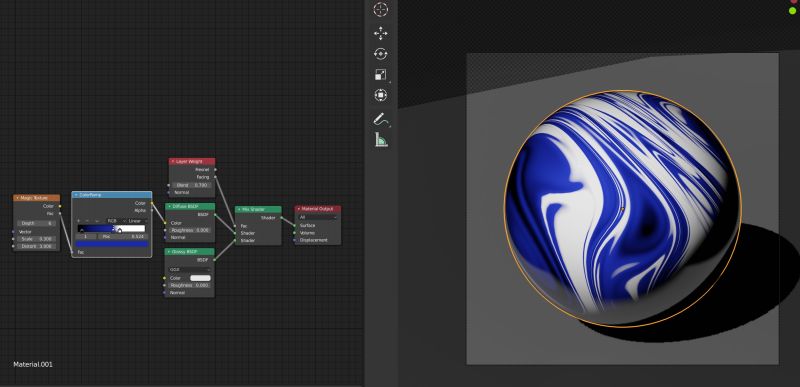Click Glossy BSDF Color input socket
This screenshot has height=387, width=800.
click(x=165, y=278)
